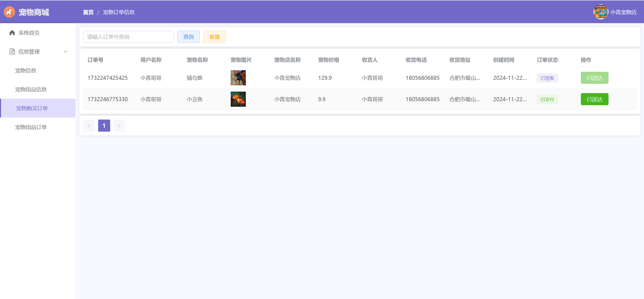Open 宠物用品订单 menu item
This screenshot has width=644, height=299.
[x=31, y=127]
